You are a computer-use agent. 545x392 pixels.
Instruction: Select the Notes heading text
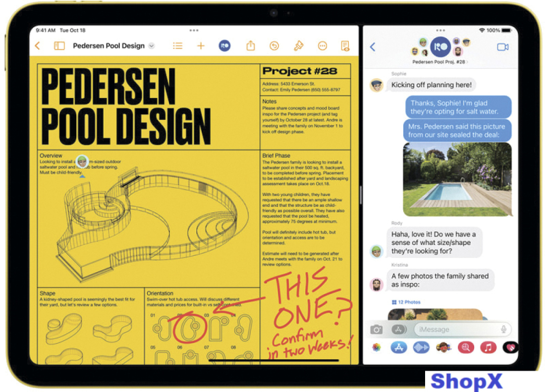pos(270,101)
